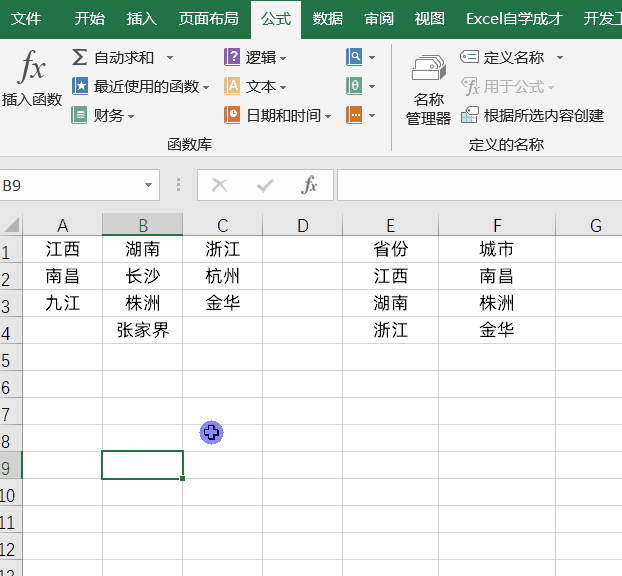Select cell E3 containing 湖南
Image resolution: width=622 pixels, height=576 pixels.
[x=390, y=303]
